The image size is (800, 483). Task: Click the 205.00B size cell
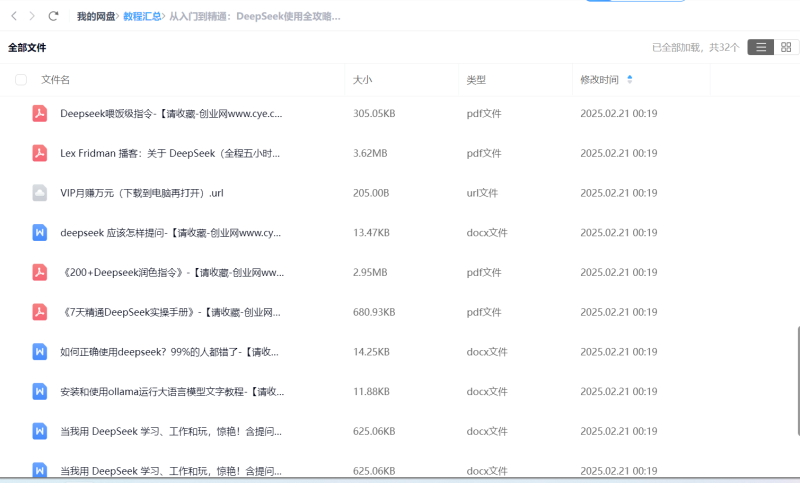tap(371, 193)
